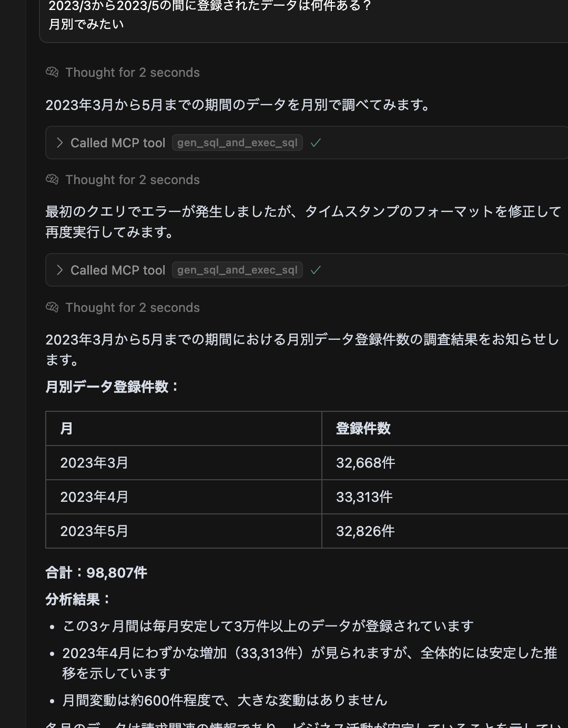568x728 pixels.
Task: Open the first 'Thought for 2 seconds' section
Action: [133, 73]
